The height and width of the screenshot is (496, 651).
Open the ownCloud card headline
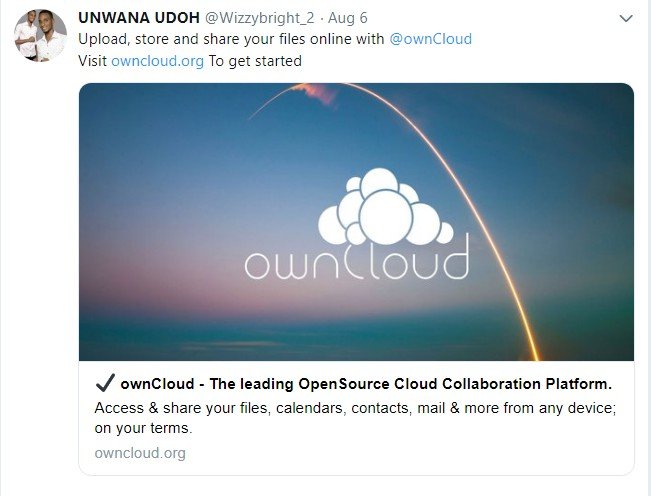tap(366, 384)
